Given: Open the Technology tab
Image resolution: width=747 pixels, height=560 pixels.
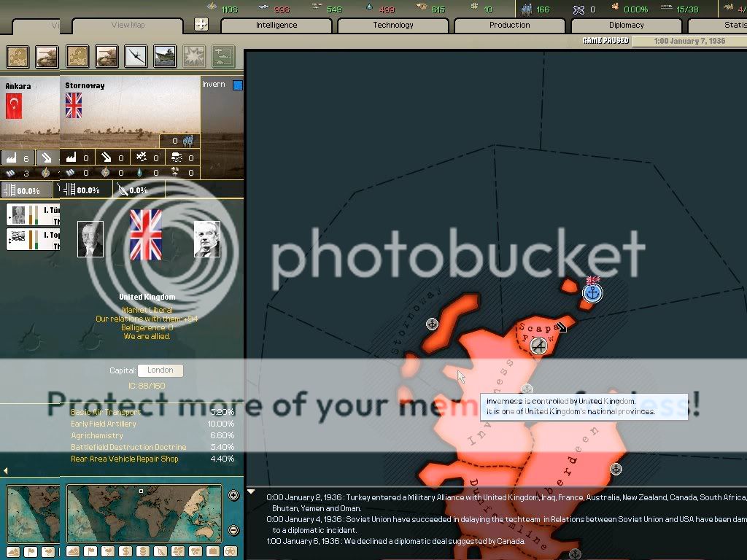Looking at the screenshot, I should [392, 26].
